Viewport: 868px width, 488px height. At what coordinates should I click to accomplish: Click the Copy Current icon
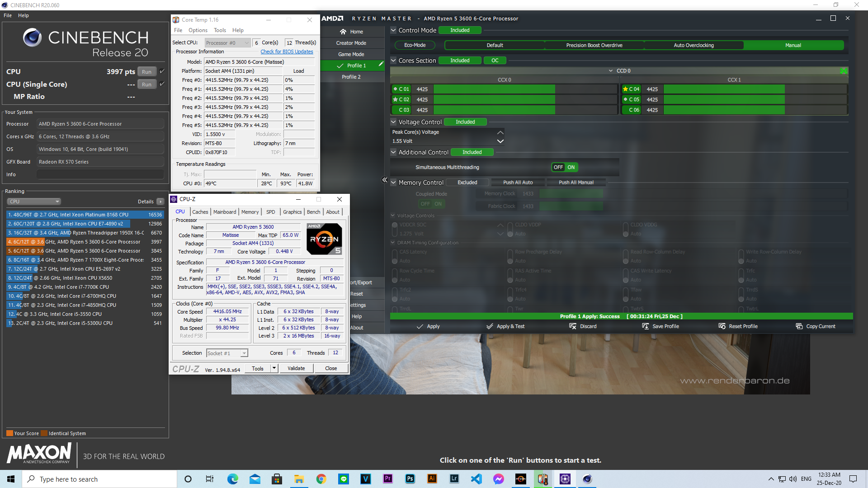point(799,326)
